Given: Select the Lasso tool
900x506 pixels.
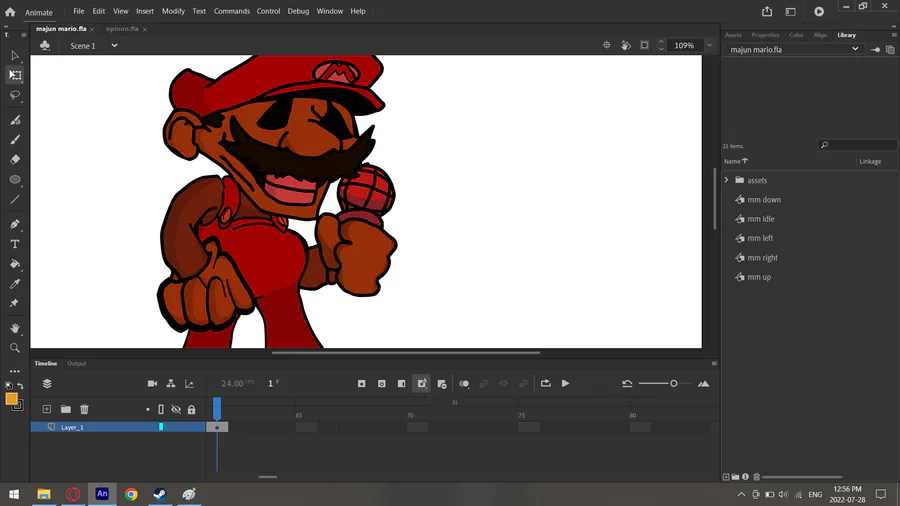Looking at the screenshot, I should pyautogui.click(x=15, y=95).
